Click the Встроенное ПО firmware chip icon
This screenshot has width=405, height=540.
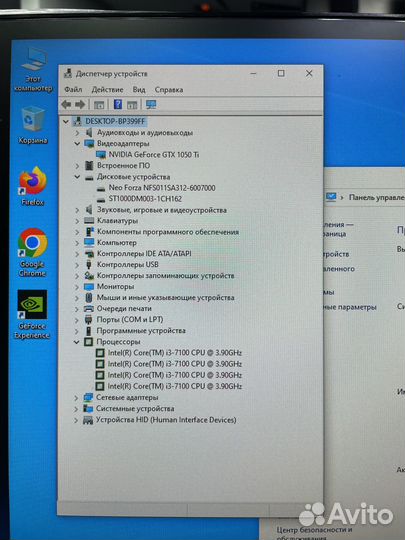89,166
